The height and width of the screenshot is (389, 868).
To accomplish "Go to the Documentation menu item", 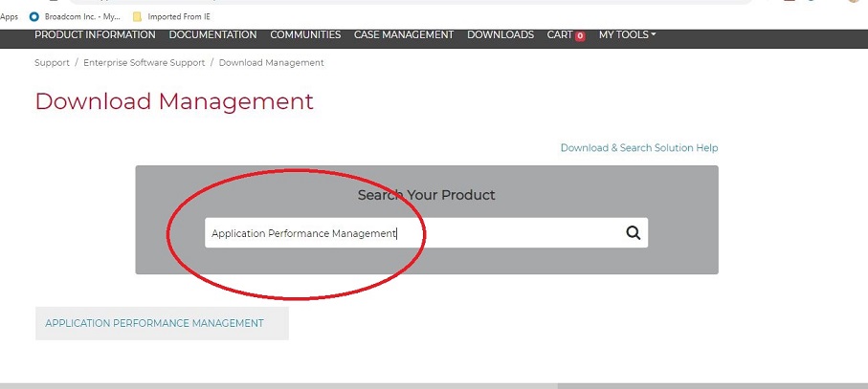I will click(212, 34).
